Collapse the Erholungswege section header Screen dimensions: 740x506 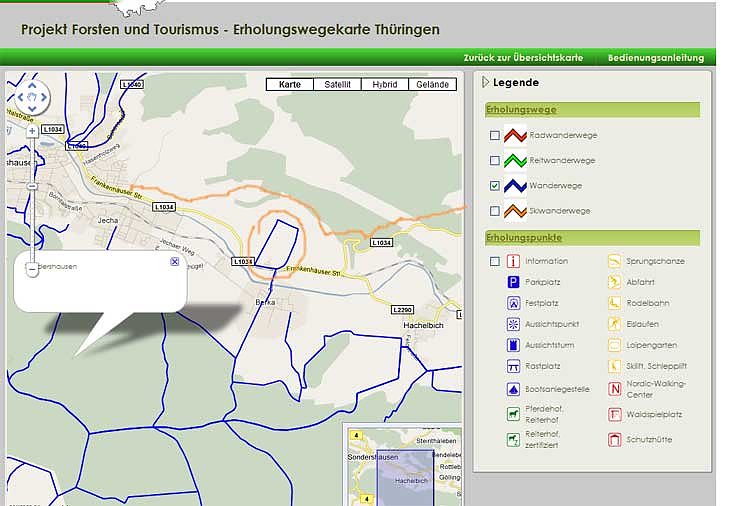pyautogui.click(x=521, y=110)
